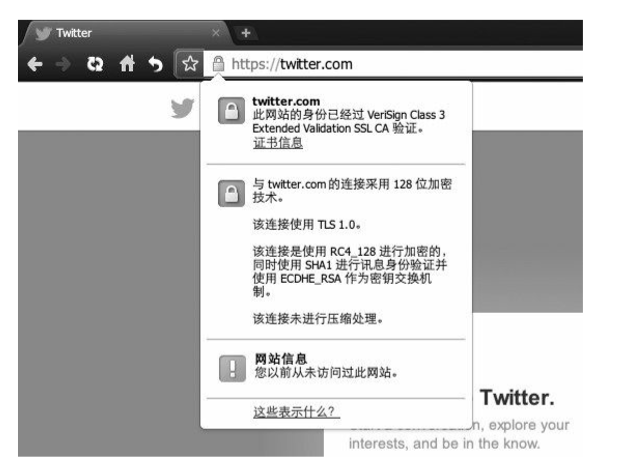The height and width of the screenshot is (473, 638).
Task: Click the https://twitter.com address field
Action: [393, 64]
